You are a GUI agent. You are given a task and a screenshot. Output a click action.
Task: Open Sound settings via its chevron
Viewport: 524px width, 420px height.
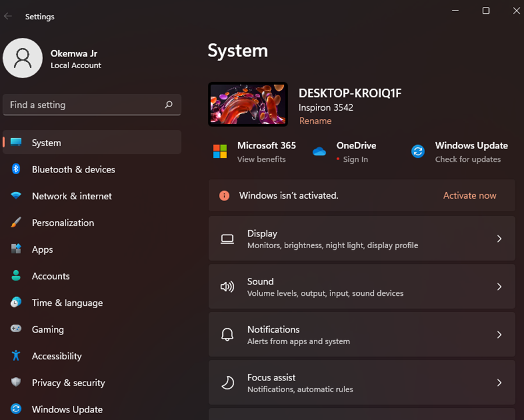point(499,287)
